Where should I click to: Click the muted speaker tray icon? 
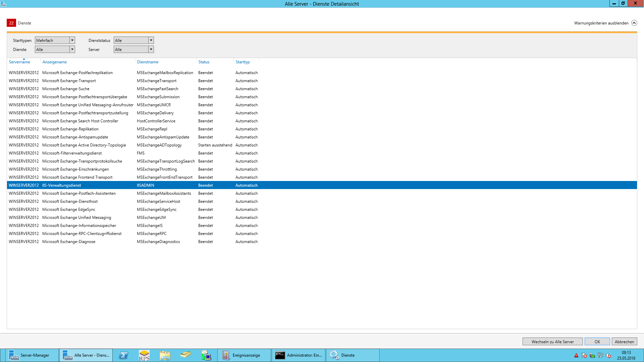click(608, 356)
